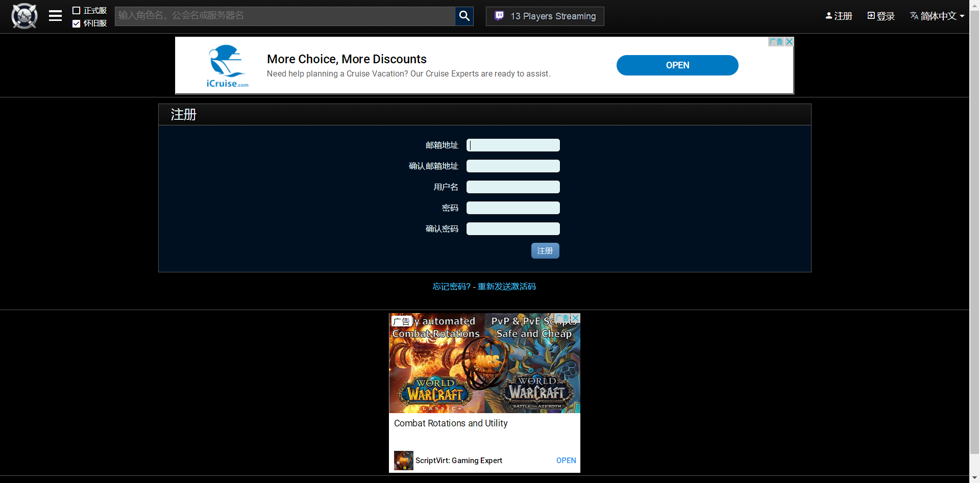Click the site logo icon

pyautogui.click(x=24, y=16)
